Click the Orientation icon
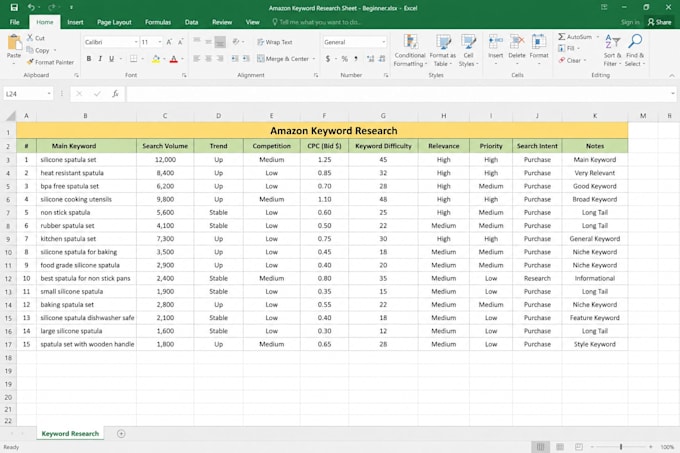Viewport: 680px width, 453px height. click(236, 42)
